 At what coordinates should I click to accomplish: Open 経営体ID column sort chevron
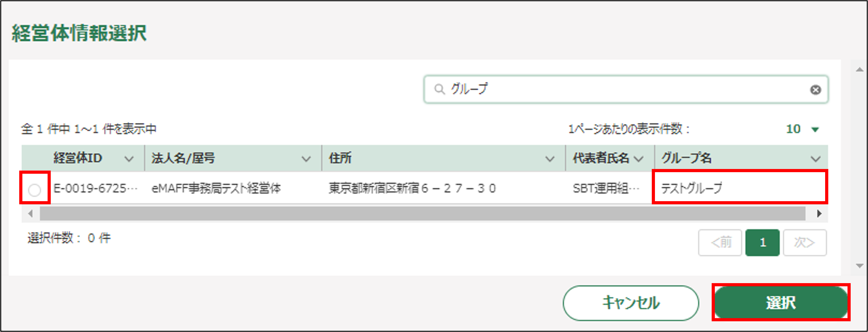[129, 159]
